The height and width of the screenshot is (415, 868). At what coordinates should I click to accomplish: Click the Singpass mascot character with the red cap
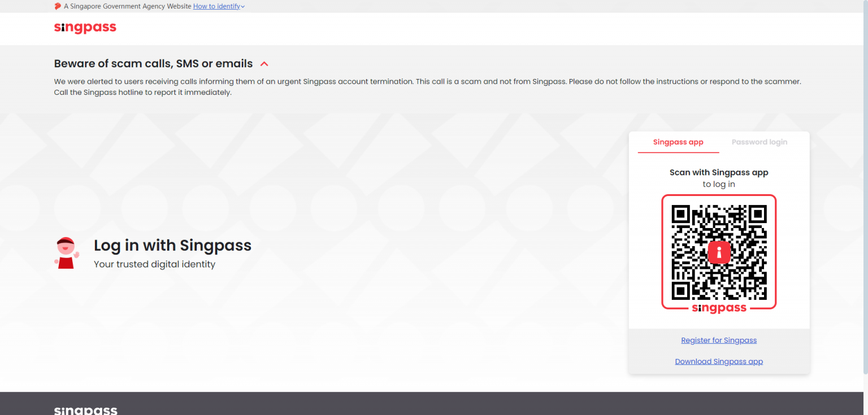66,253
